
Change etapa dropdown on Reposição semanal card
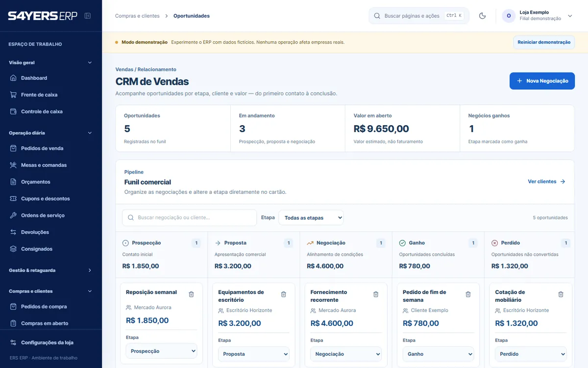coord(162,351)
